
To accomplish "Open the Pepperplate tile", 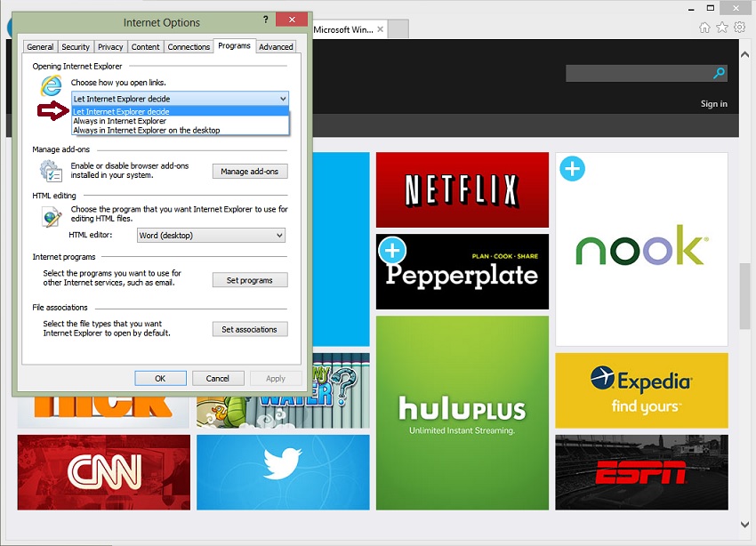I will 462,272.
